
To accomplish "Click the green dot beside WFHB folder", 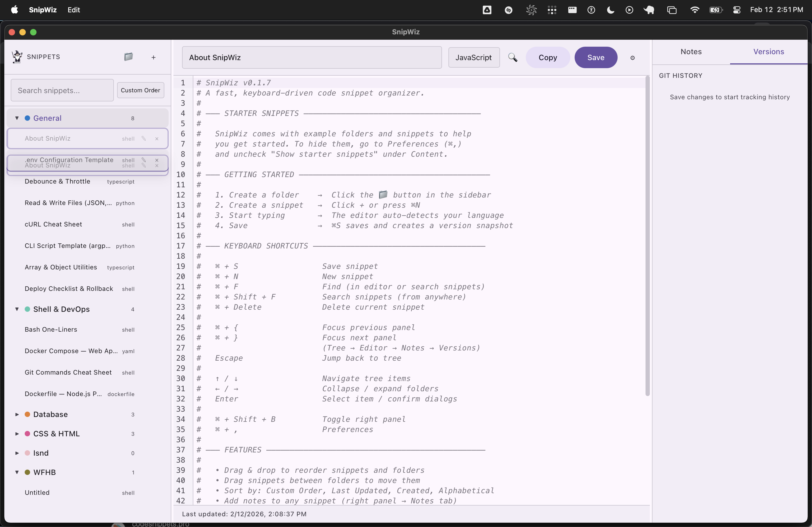I will click(28, 473).
